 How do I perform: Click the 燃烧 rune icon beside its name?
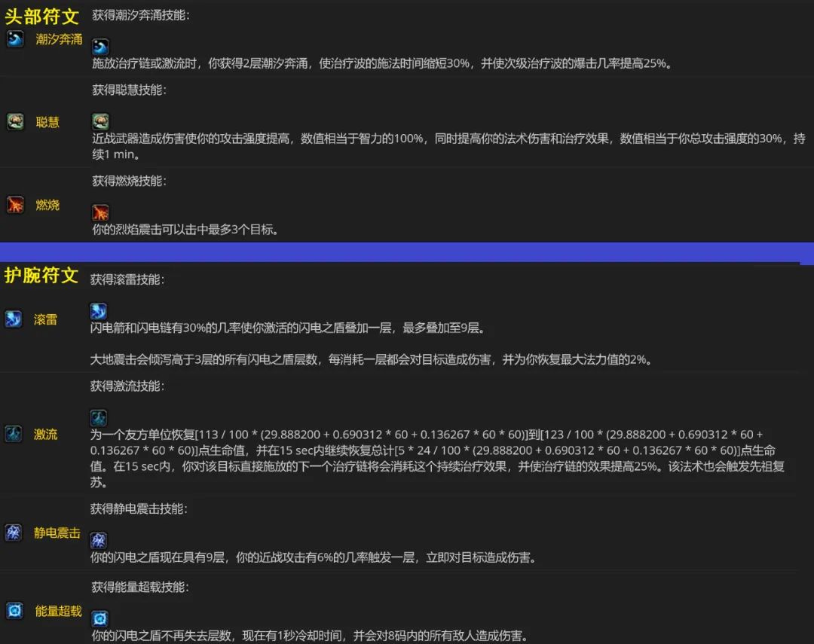(15, 204)
